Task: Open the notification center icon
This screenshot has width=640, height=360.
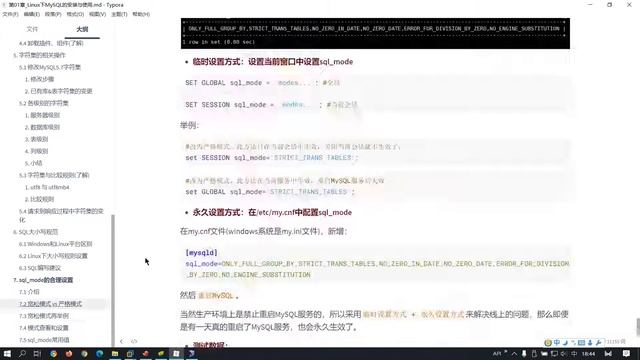Action: [627, 353]
